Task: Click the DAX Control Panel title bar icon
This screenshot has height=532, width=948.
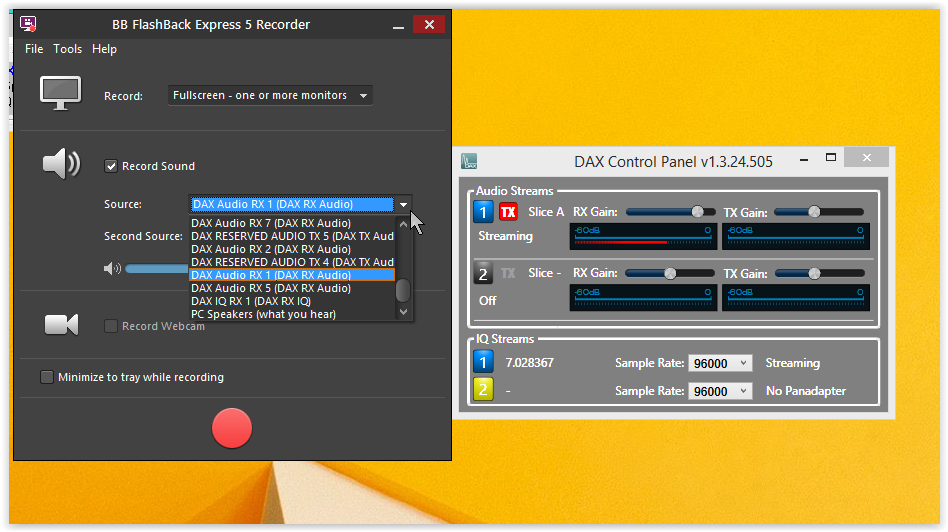Action: pyautogui.click(x=469, y=161)
